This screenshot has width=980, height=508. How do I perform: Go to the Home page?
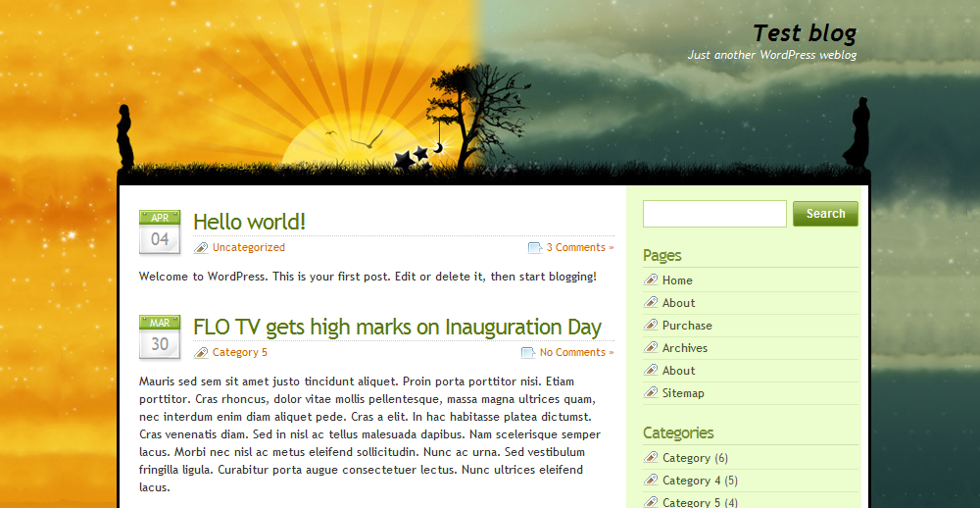[x=677, y=280]
